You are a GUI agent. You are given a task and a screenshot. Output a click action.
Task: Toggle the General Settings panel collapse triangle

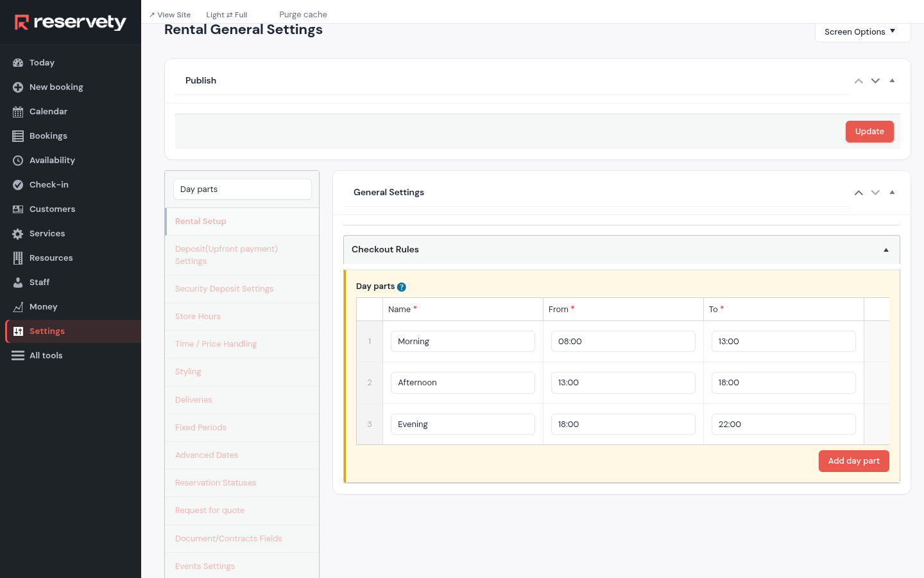click(x=892, y=193)
